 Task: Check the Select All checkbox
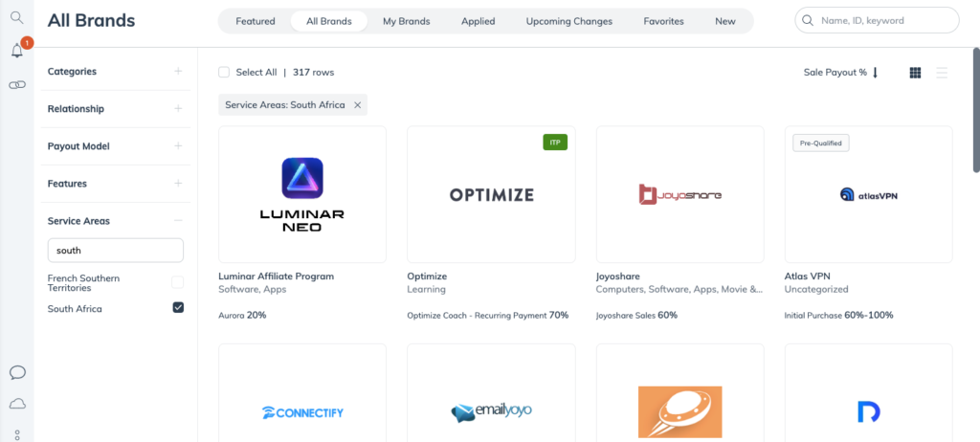[224, 73]
